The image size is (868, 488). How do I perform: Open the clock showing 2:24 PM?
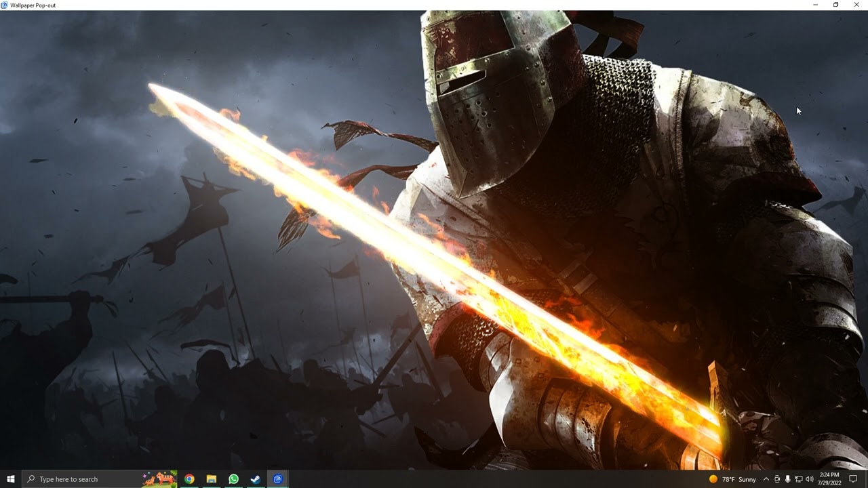click(829, 479)
